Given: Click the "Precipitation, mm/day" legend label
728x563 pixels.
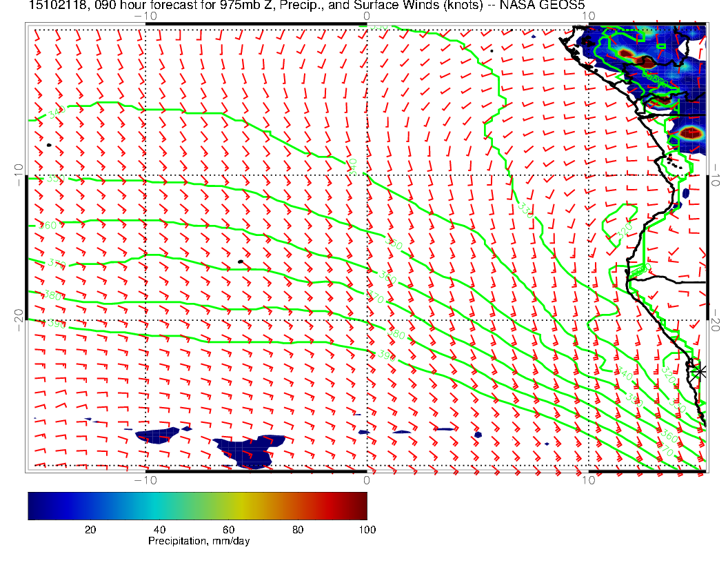Looking at the screenshot, I should [x=199, y=542].
